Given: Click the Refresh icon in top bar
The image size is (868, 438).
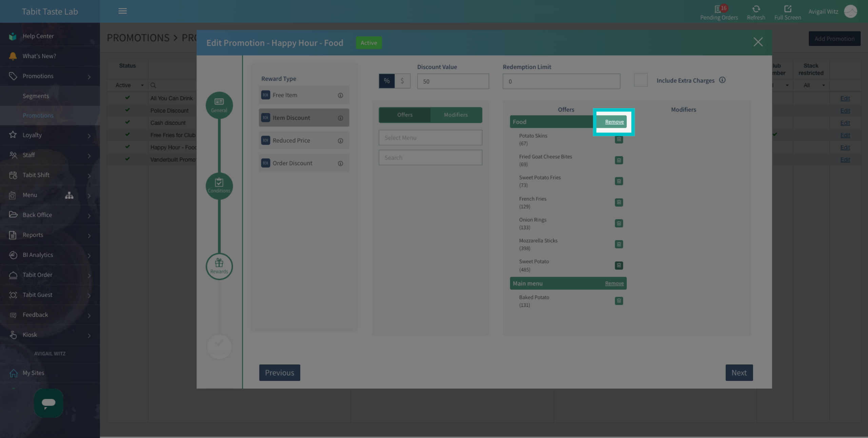Looking at the screenshot, I should pyautogui.click(x=756, y=9).
